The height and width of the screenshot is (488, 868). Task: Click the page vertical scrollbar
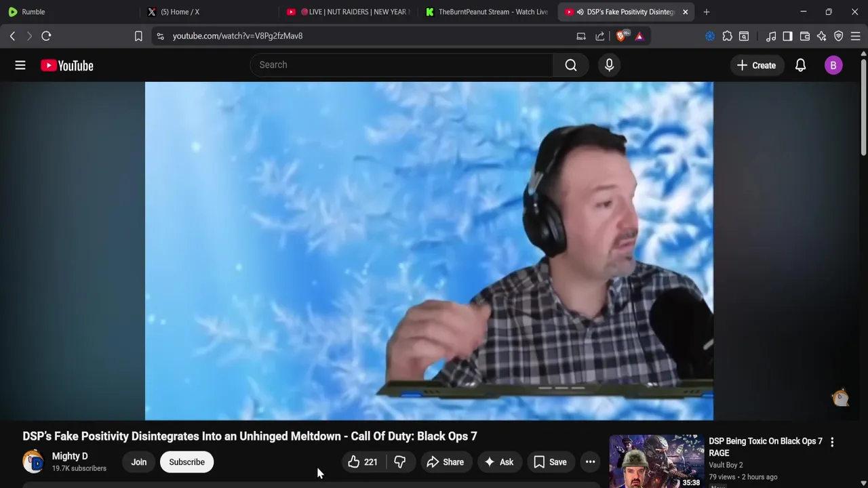click(863, 108)
